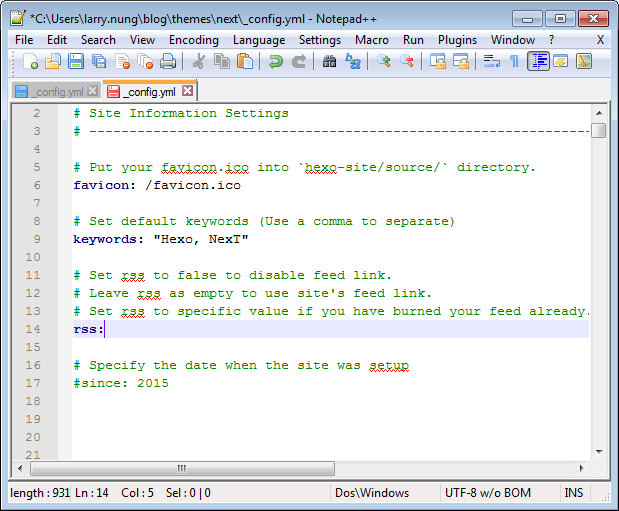Toggle synchronize vertical scrolling icon
The width and height of the screenshot is (619, 511).
coord(437,62)
